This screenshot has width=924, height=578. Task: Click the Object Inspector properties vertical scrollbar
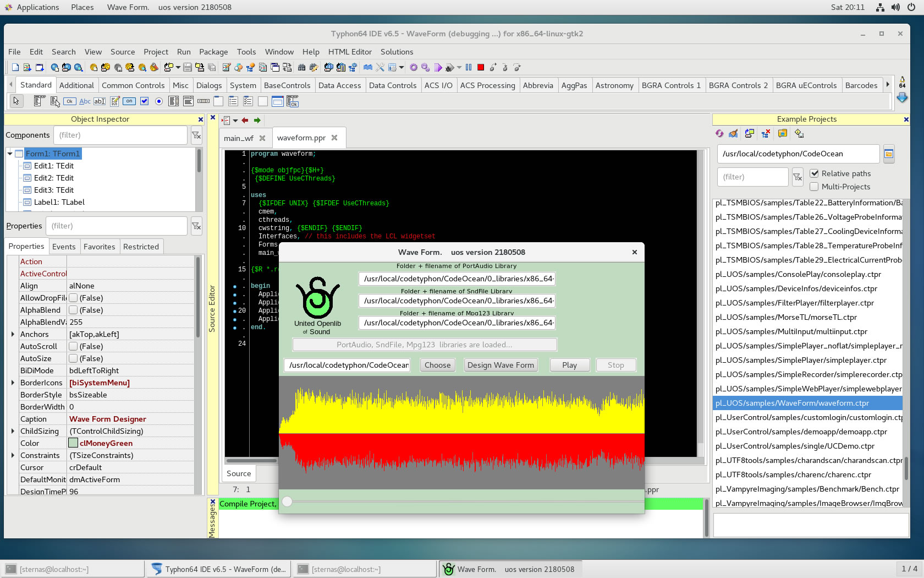click(x=198, y=296)
